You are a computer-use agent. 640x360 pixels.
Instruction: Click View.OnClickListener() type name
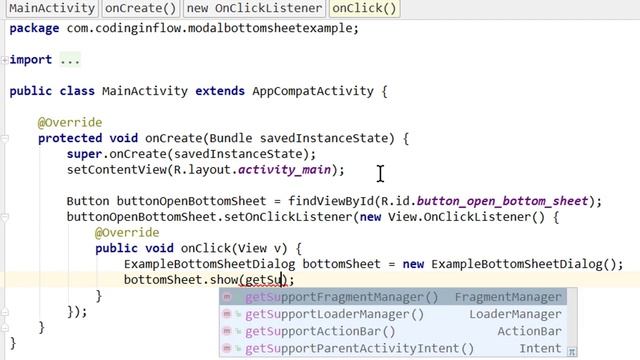point(466,217)
